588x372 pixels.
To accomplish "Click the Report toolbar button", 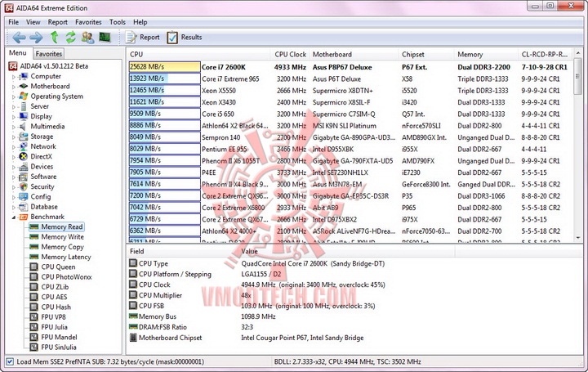I will coord(142,37).
